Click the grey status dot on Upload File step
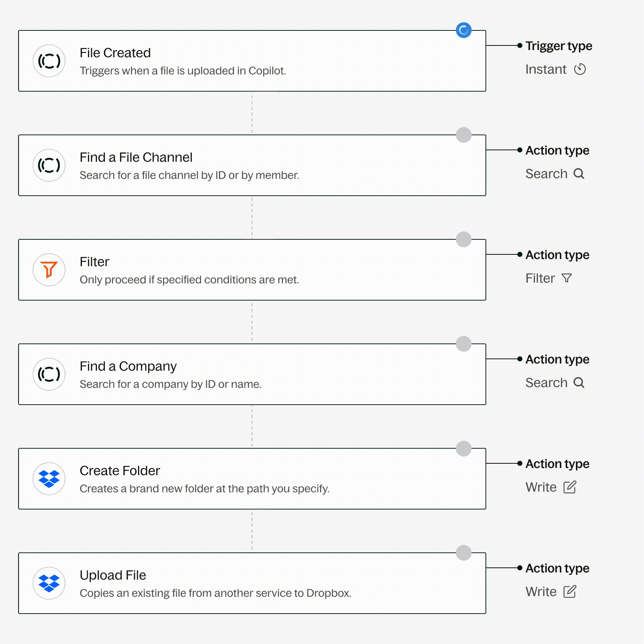 464,553
